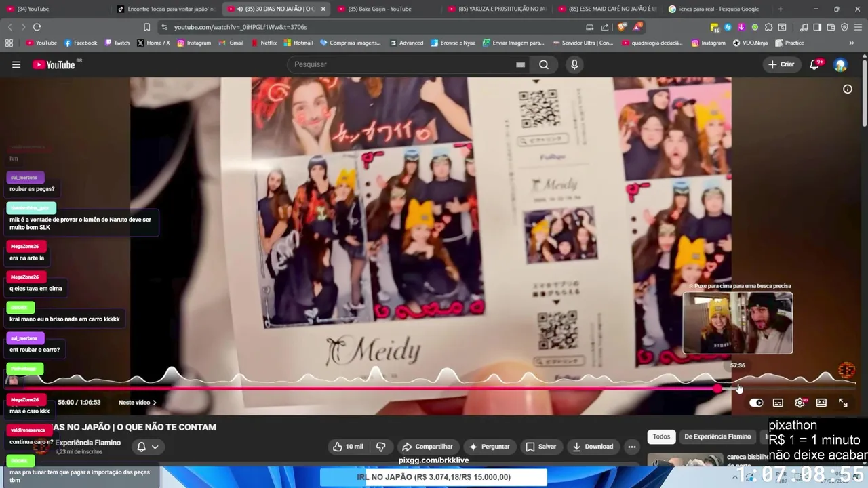Click the search magnifier button
Image resolution: width=868 pixels, height=488 pixels.
pyautogui.click(x=544, y=64)
